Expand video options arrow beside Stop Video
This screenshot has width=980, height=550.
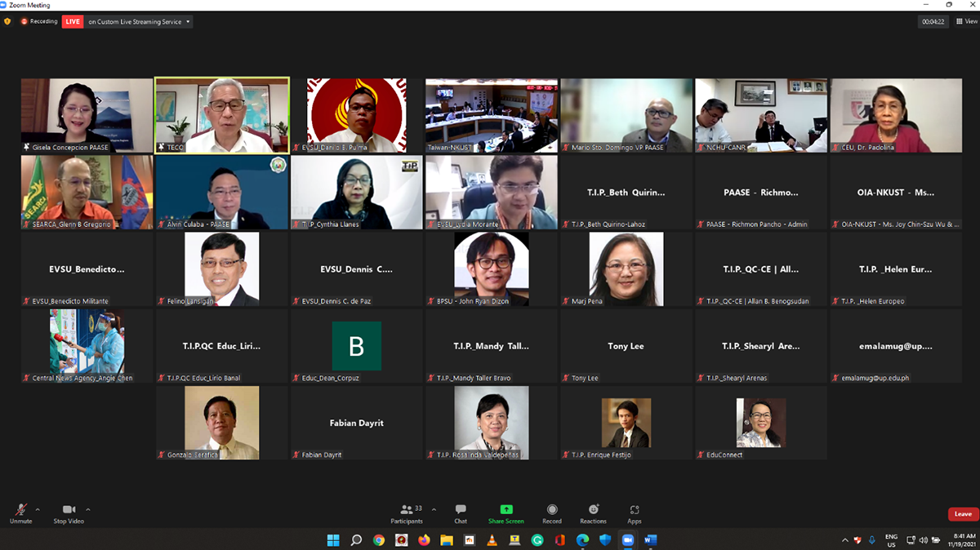pyautogui.click(x=88, y=510)
